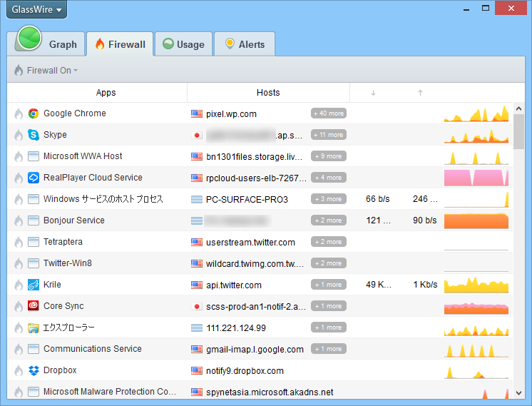The height and width of the screenshot is (406, 532).
Task: Expand +1 more hosts for Krile
Action: (329, 285)
